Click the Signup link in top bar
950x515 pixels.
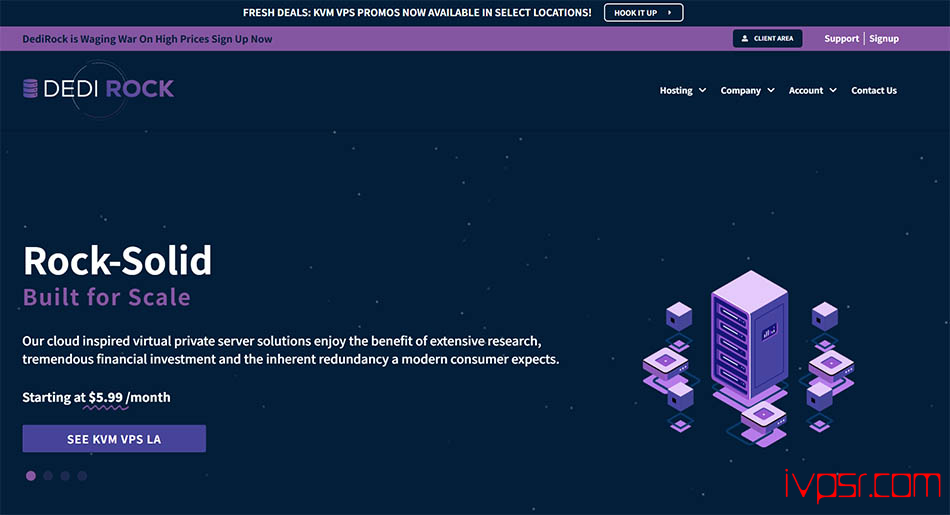(884, 38)
